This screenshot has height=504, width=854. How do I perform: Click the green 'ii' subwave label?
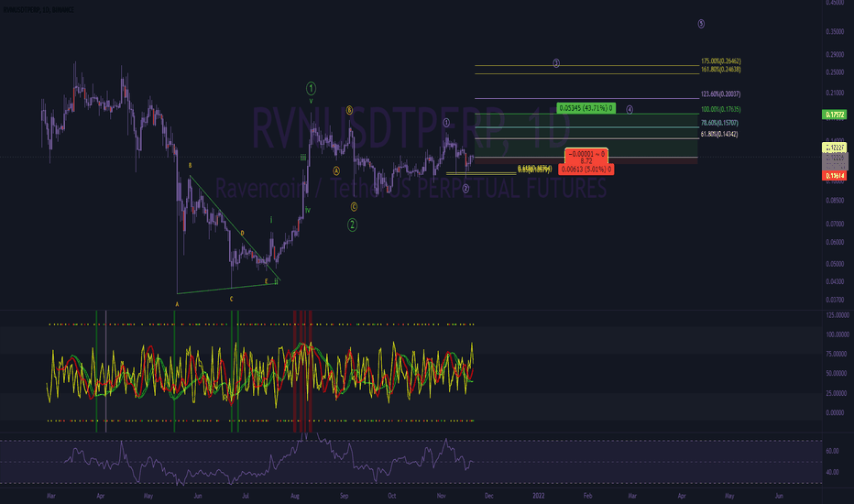[276, 281]
